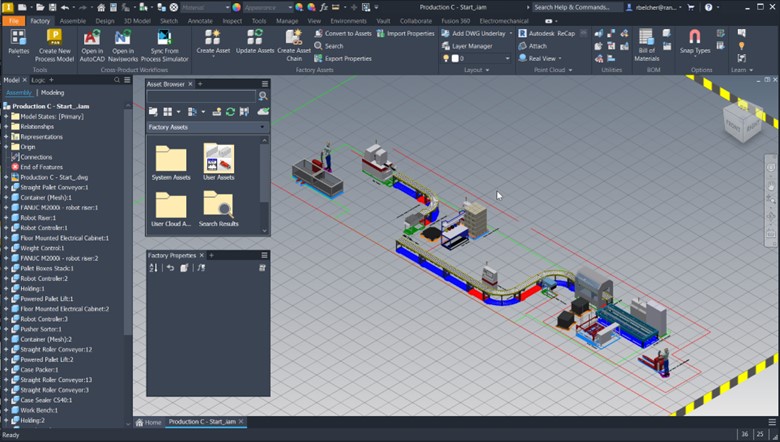Open in AutoCAD icon
This screenshot has width=780, height=442.
point(92,46)
